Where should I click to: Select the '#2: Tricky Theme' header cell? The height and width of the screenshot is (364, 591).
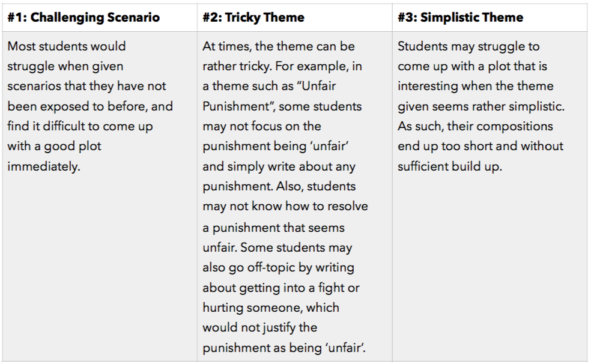pyautogui.click(x=253, y=17)
